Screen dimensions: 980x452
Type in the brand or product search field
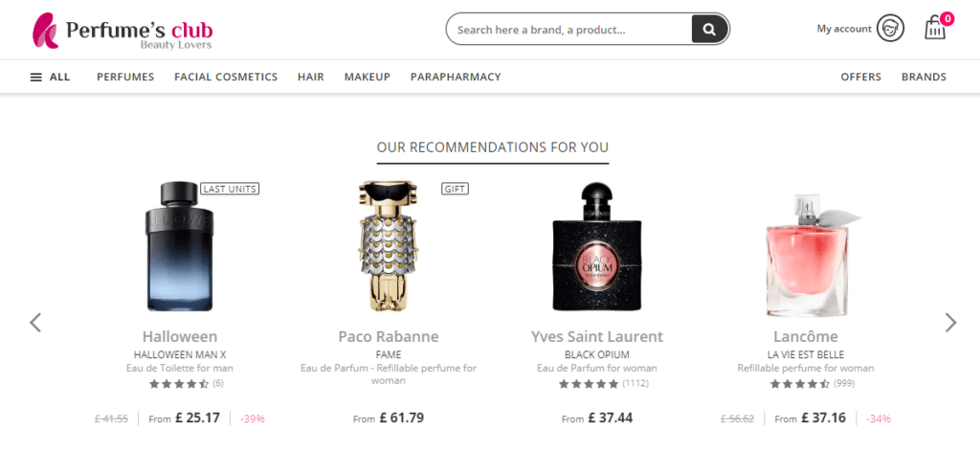pos(569,30)
